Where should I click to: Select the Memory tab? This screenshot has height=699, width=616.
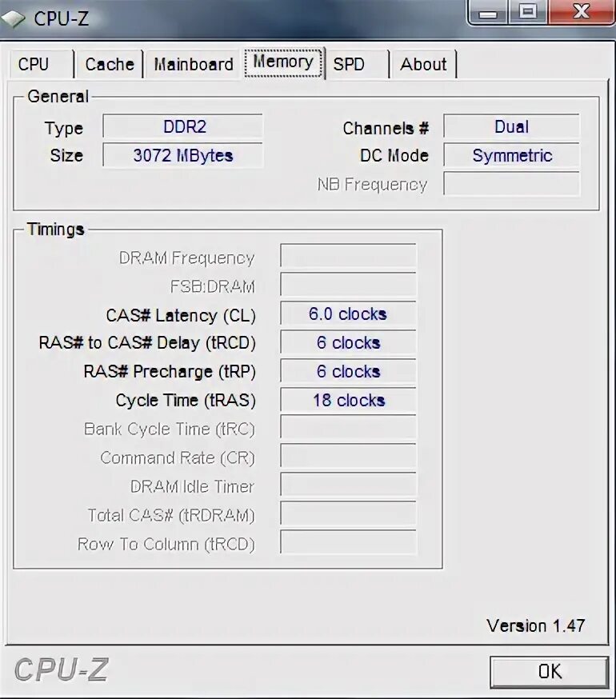[x=283, y=62]
